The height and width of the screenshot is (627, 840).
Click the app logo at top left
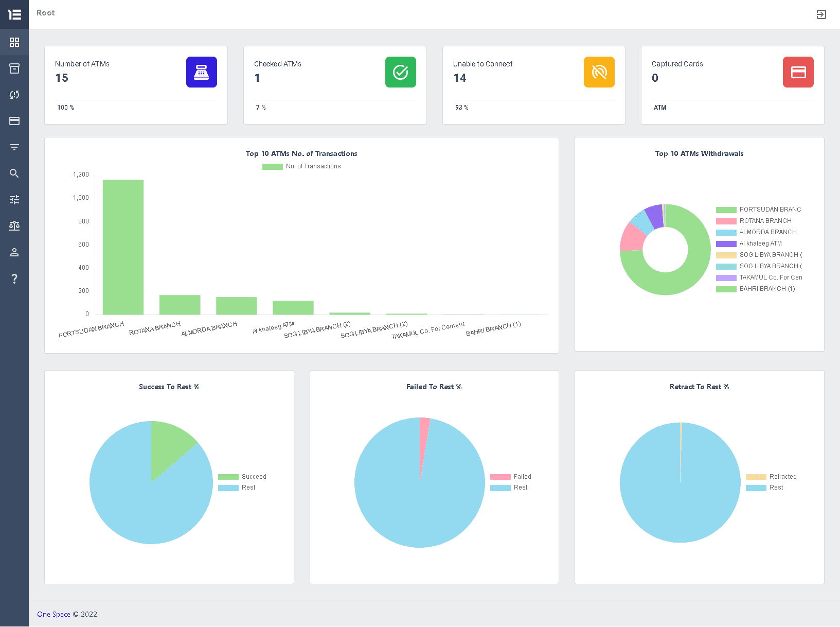14,14
